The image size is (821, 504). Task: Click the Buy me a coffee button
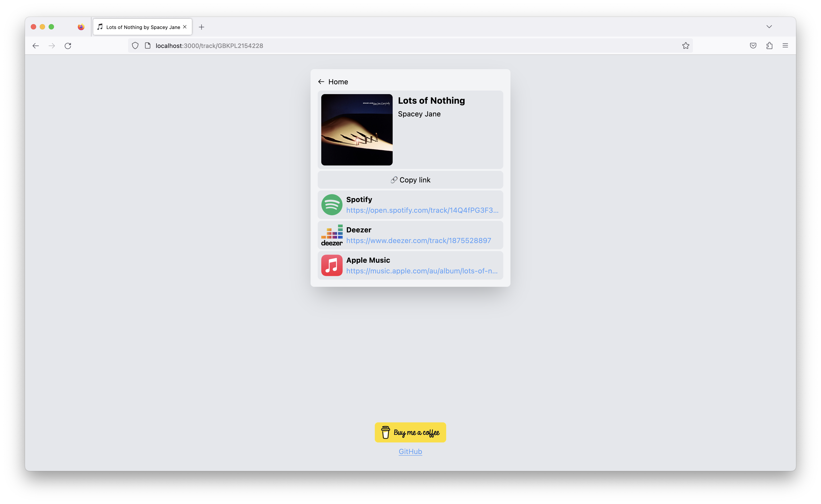coord(410,432)
